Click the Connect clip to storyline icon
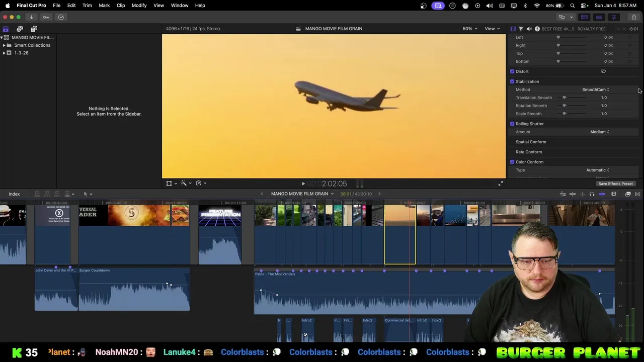 [37, 194]
